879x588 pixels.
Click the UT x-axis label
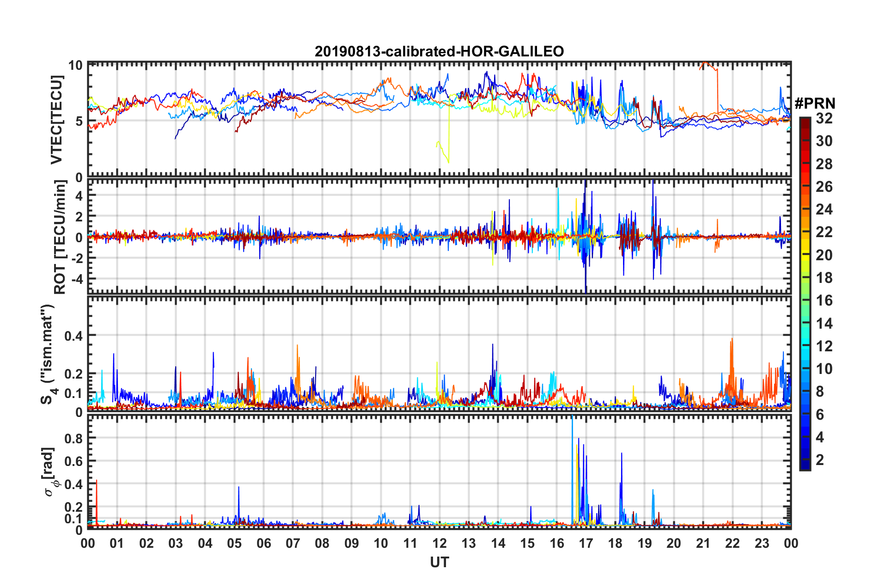pyautogui.click(x=439, y=562)
